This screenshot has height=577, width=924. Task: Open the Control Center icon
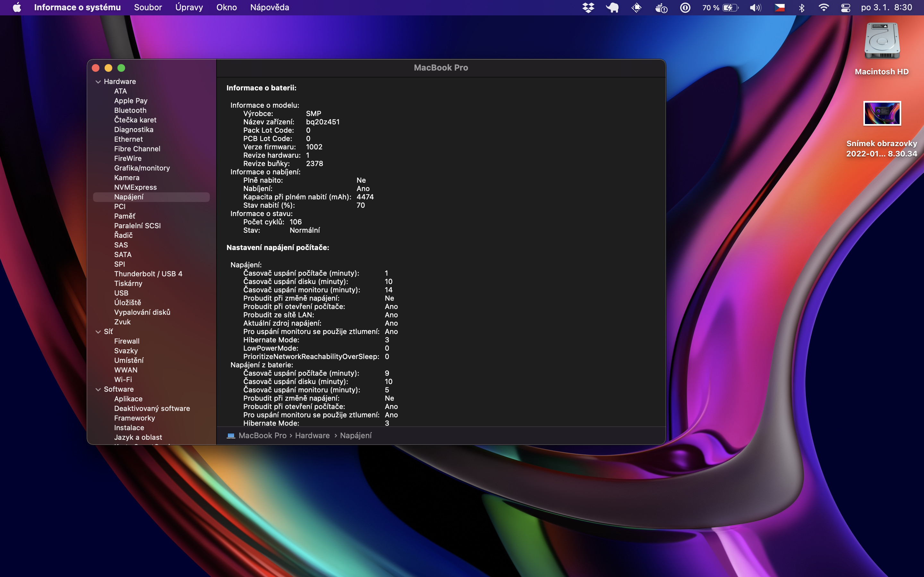(845, 8)
